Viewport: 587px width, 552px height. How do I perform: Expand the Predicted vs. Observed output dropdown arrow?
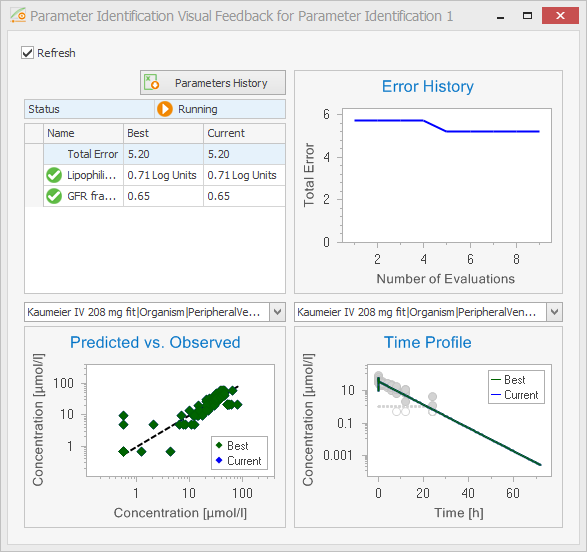click(x=277, y=312)
